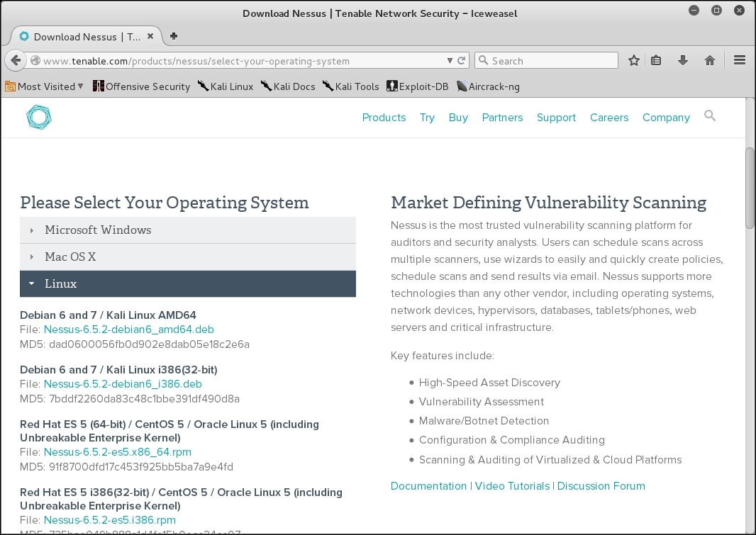Expand the Mac OS X section
The width and height of the screenshot is (756, 535).
tap(188, 257)
